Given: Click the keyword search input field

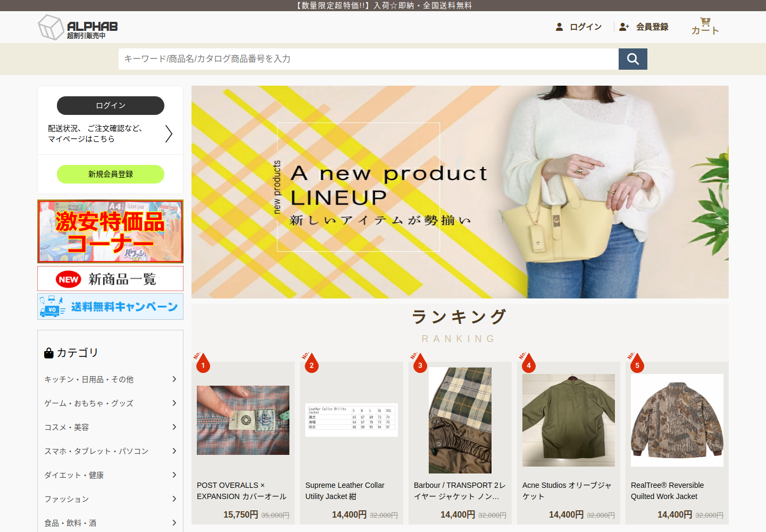Looking at the screenshot, I should (369, 59).
